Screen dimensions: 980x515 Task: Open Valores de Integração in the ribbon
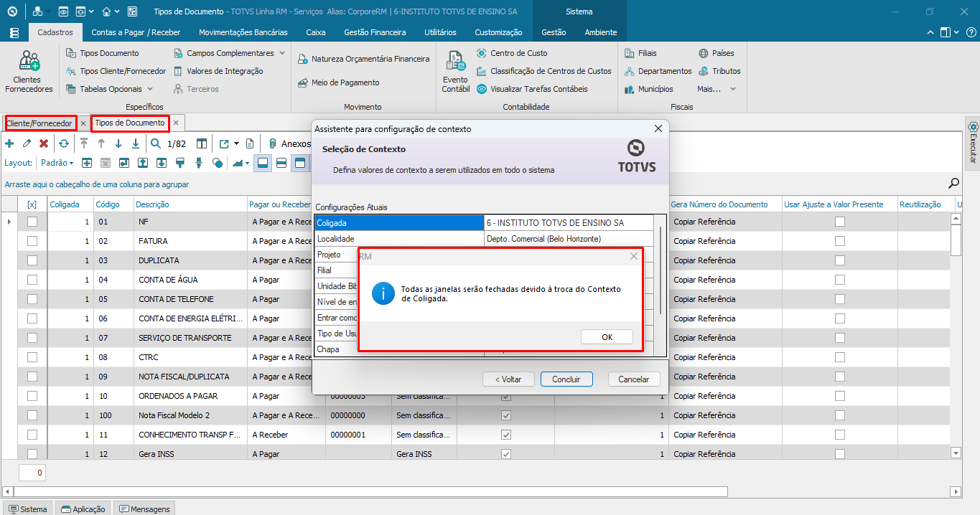pyautogui.click(x=218, y=71)
